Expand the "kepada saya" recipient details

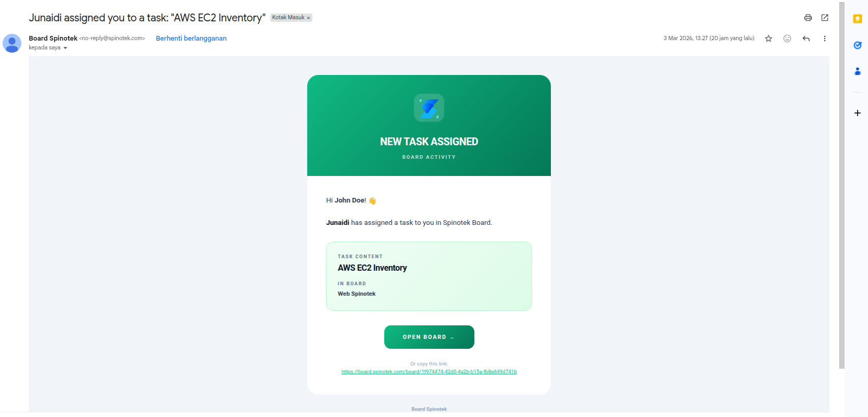coord(66,47)
